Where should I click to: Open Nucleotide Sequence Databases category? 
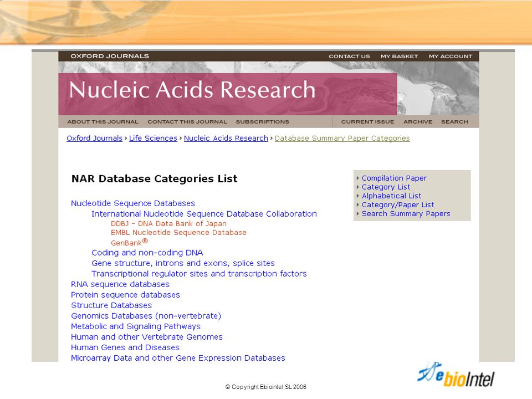133,203
